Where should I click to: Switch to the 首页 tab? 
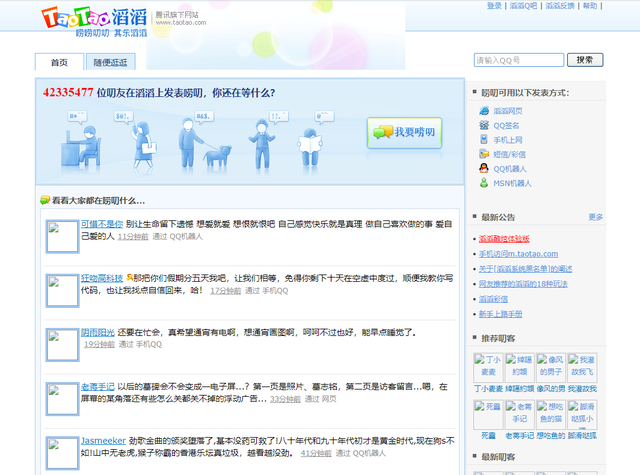[60, 62]
